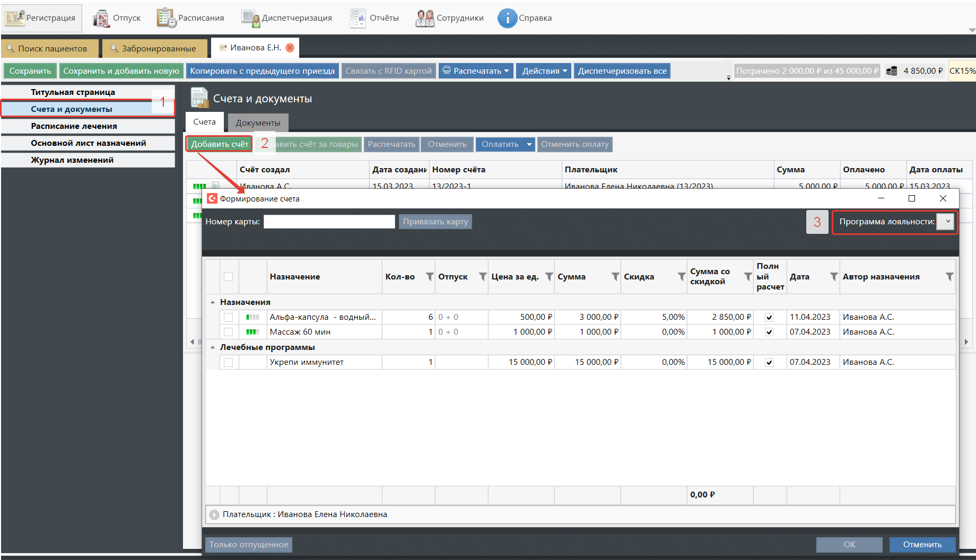Click the Отменить button in dialog footer

point(922,545)
